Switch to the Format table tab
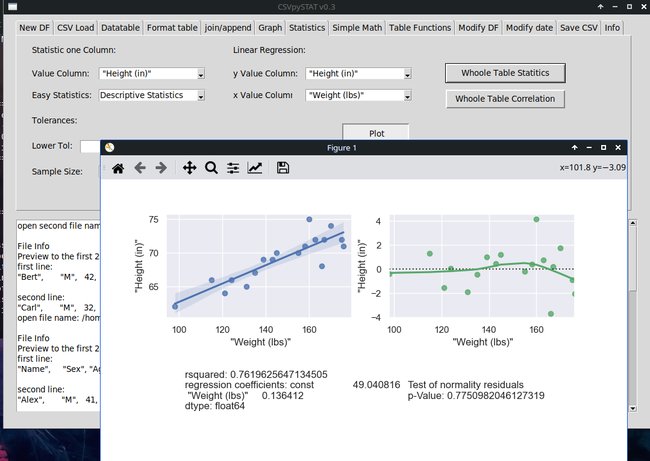This screenshot has width=650, height=461. pos(172,28)
